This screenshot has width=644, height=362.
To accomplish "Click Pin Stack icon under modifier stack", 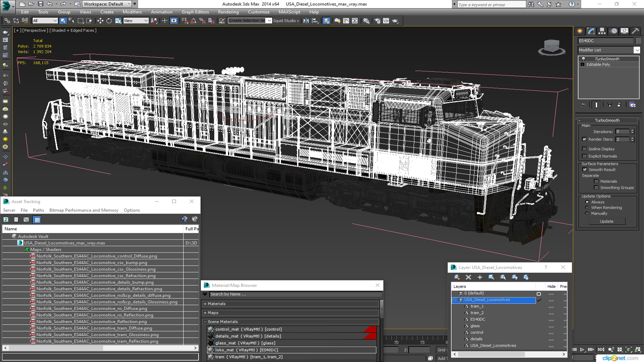I will [x=583, y=105].
